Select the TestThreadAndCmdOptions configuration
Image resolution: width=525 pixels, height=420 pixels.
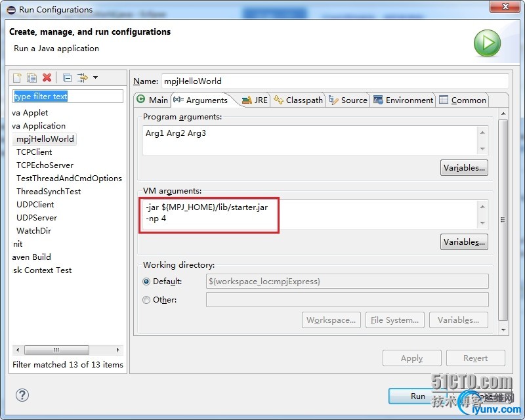[x=69, y=178]
